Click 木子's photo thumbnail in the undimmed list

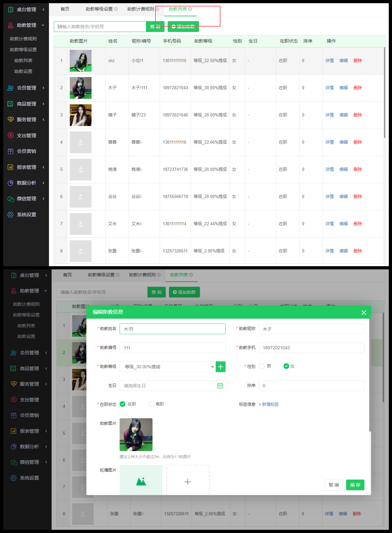coord(81,88)
